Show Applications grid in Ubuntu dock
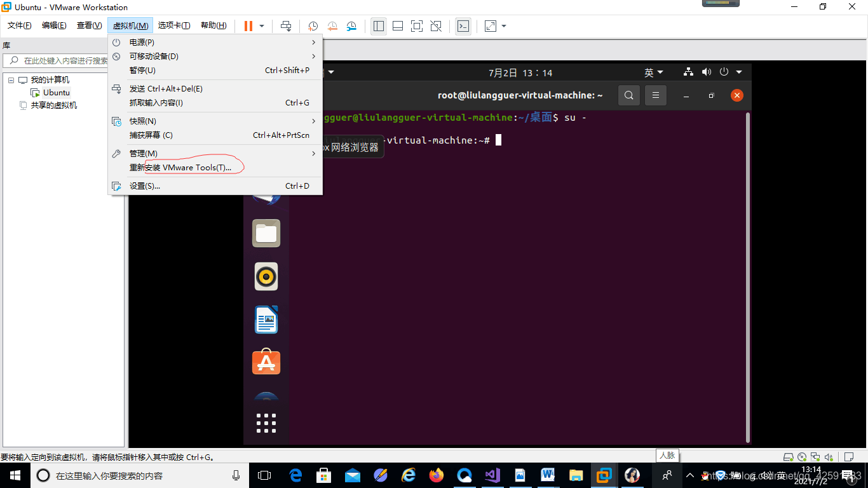The height and width of the screenshot is (488, 868). 266,423
